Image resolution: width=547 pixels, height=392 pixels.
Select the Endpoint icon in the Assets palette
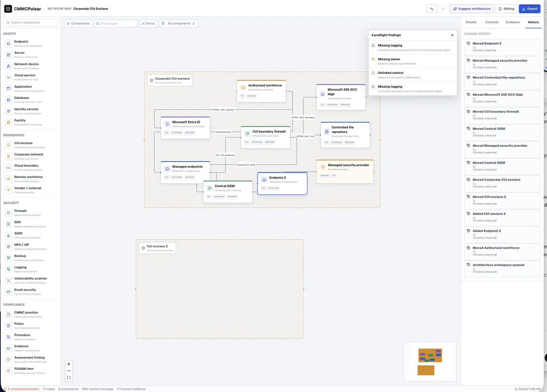click(8, 43)
